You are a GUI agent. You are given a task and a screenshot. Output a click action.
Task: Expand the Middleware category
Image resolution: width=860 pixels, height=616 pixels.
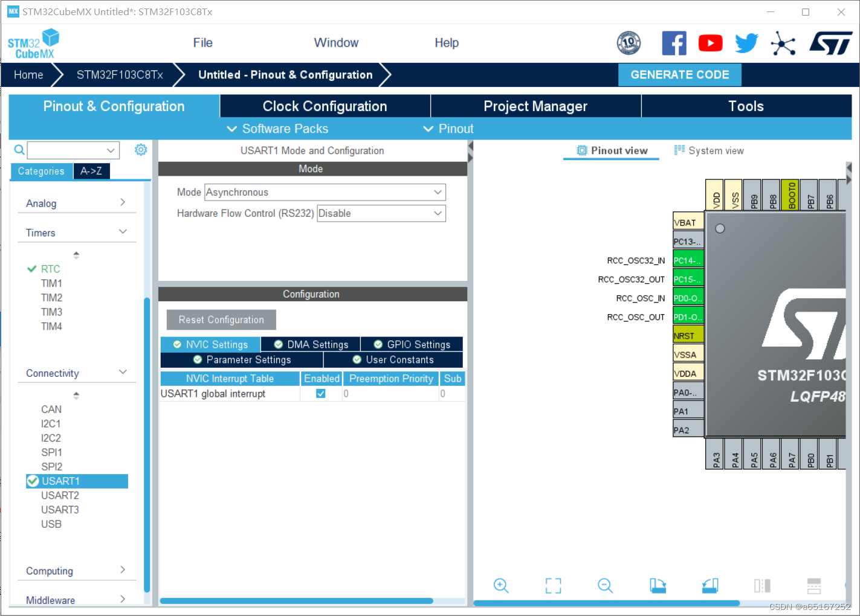[76, 600]
